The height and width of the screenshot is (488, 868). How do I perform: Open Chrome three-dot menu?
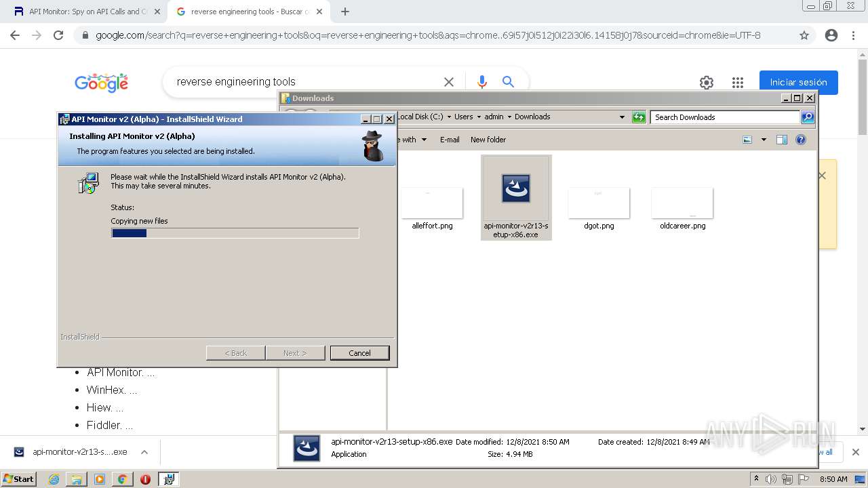point(853,35)
